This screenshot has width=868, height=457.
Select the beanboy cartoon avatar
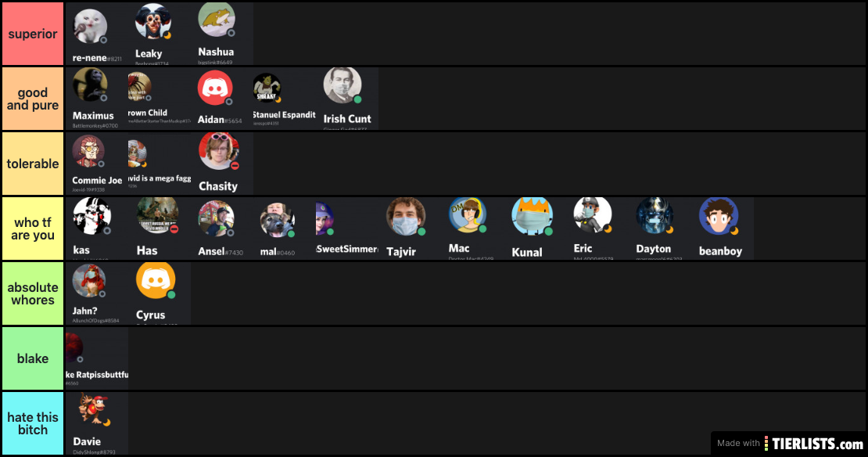719,216
